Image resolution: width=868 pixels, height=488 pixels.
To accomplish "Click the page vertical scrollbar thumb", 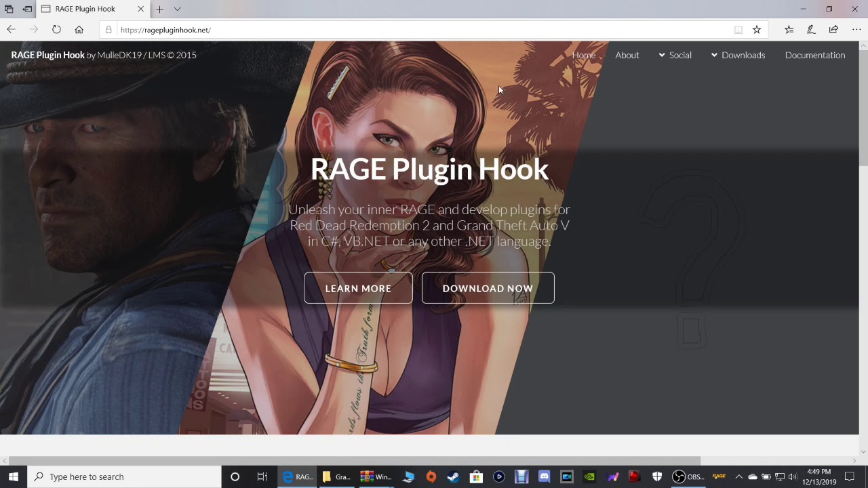I will [863, 107].
